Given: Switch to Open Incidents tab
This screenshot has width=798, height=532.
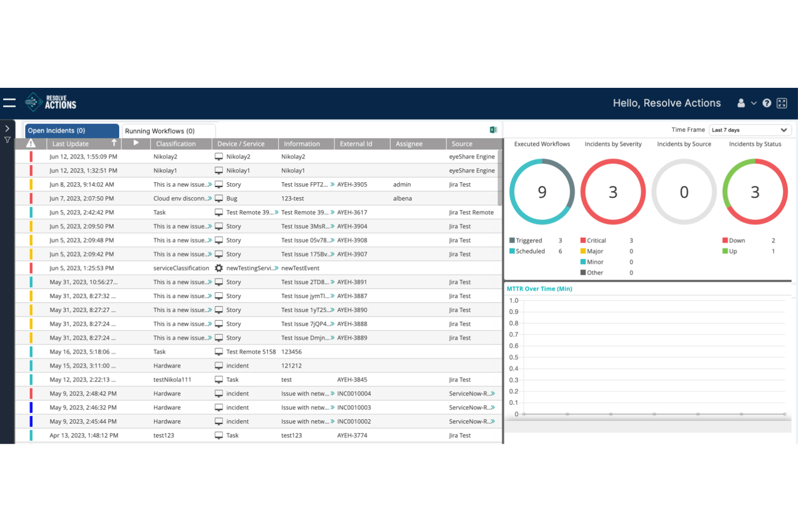Looking at the screenshot, I should click(x=72, y=130).
